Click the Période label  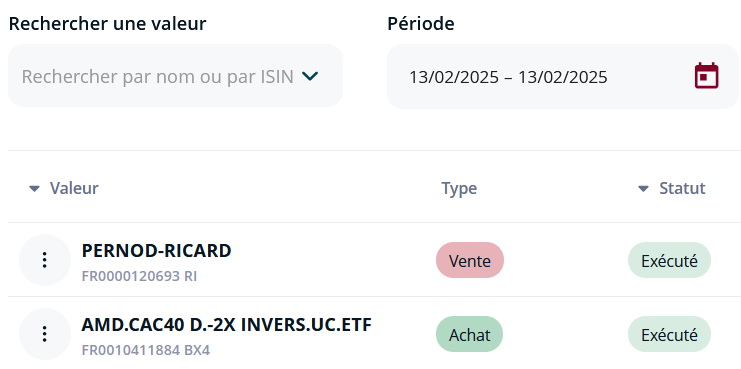pyautogui.click(x=421, y=23)
